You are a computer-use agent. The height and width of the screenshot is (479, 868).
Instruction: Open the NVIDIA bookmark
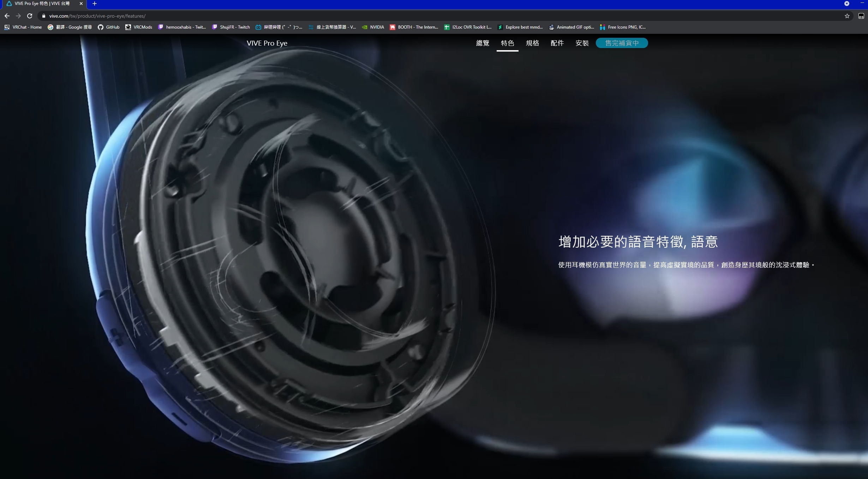pos(373,27)
